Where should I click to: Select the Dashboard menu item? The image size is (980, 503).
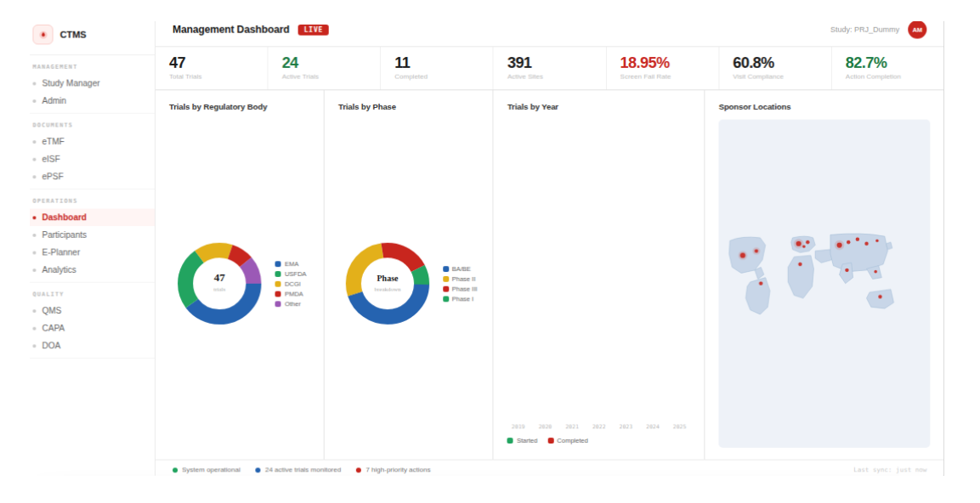tap(64, 218)
